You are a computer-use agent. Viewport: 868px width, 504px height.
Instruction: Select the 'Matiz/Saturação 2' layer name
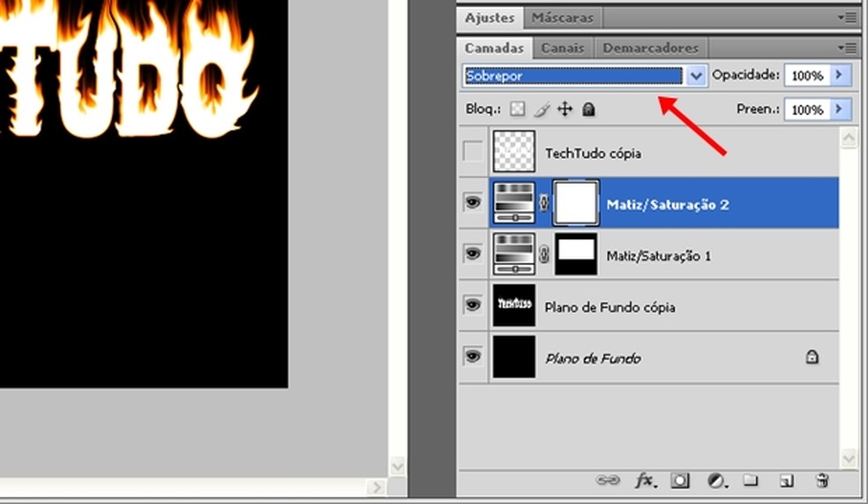click(668, 205)
